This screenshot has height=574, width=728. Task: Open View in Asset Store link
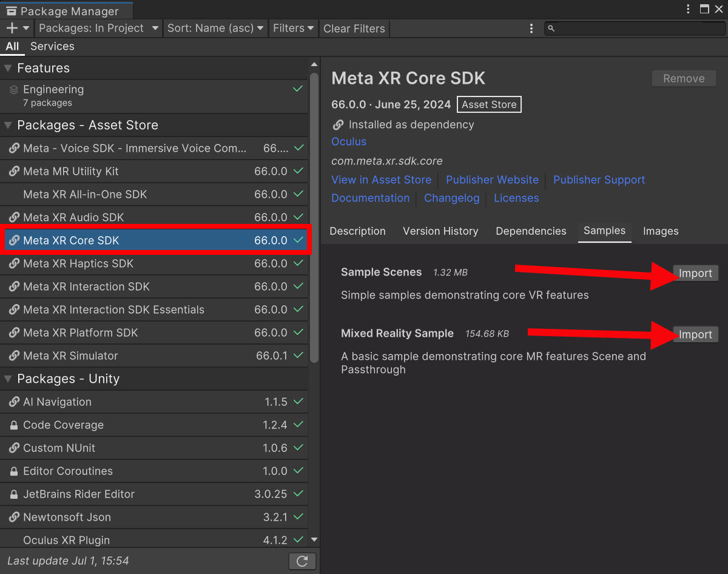coord(381,180)
